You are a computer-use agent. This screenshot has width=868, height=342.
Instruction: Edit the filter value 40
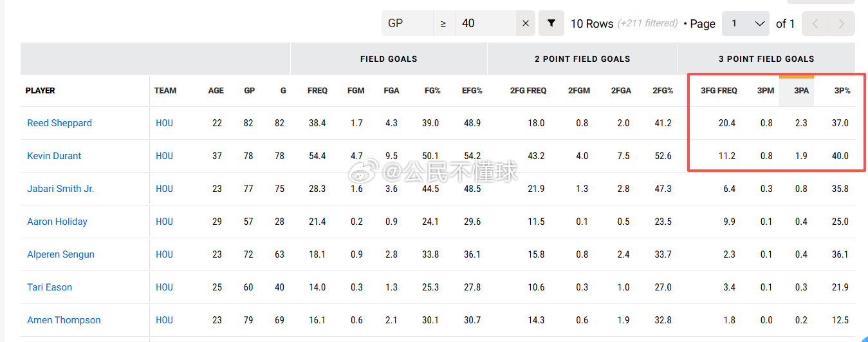pos(486,23)
